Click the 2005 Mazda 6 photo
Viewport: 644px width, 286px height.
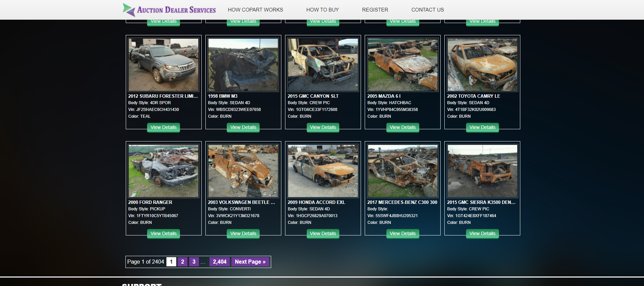coord(402,65)
